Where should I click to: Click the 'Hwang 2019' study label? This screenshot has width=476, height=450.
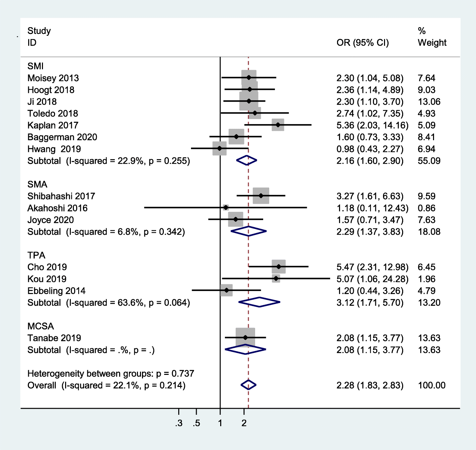pyautogui.click(x=54, y=149)
